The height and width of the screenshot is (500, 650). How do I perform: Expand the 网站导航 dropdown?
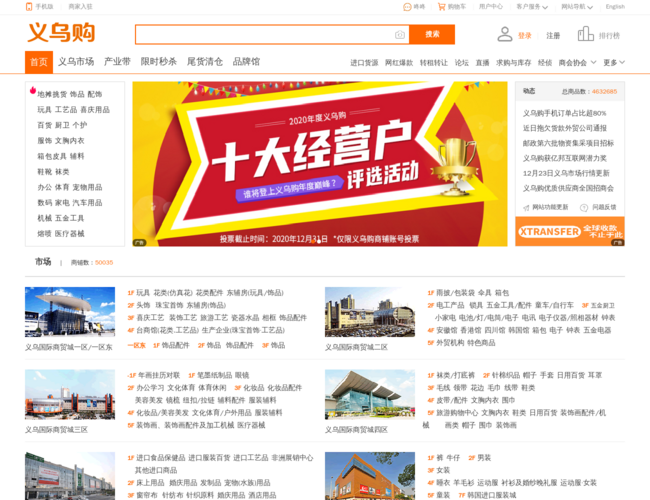click(x=577, y=7)
